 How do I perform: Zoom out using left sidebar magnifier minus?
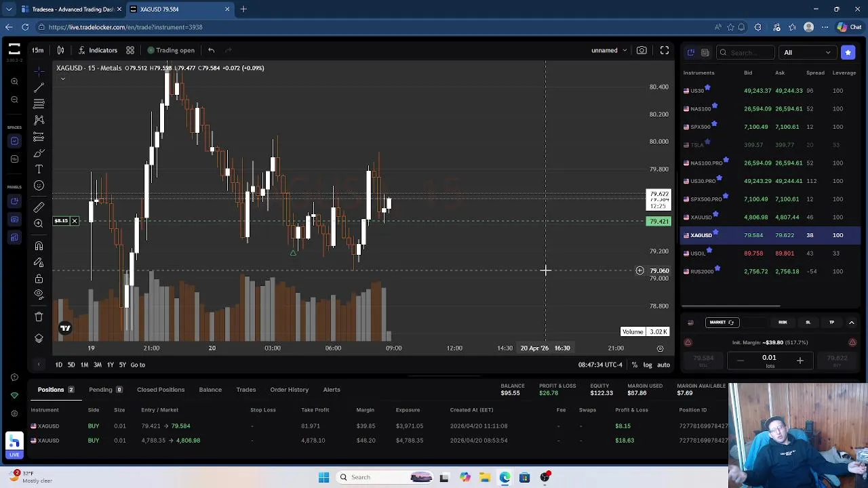pos(14,100)
